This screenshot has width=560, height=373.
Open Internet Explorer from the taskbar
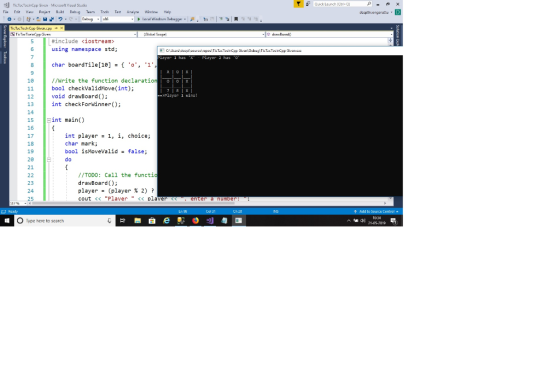(166, 221)
